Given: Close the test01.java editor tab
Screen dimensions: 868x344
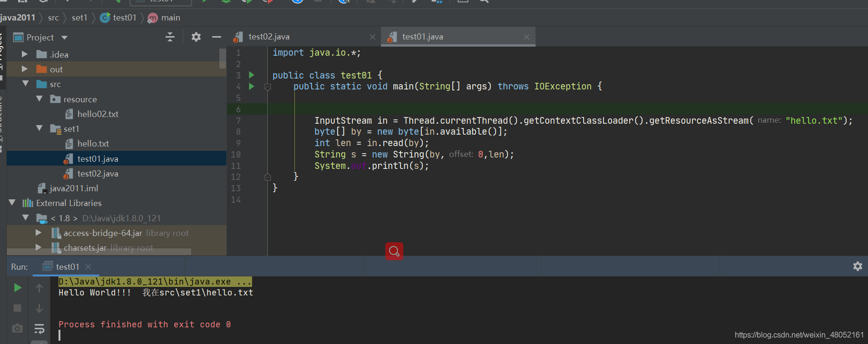Looking at the screenshot, I should (527, 37).
